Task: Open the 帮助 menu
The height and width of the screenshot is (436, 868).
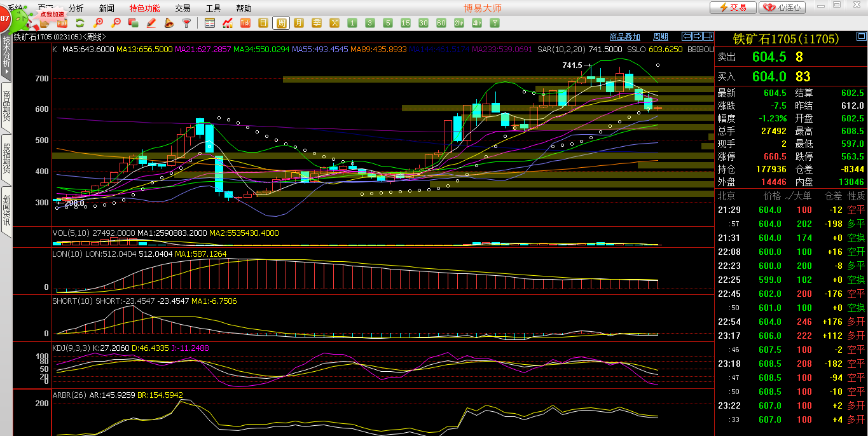Action: 244,8
